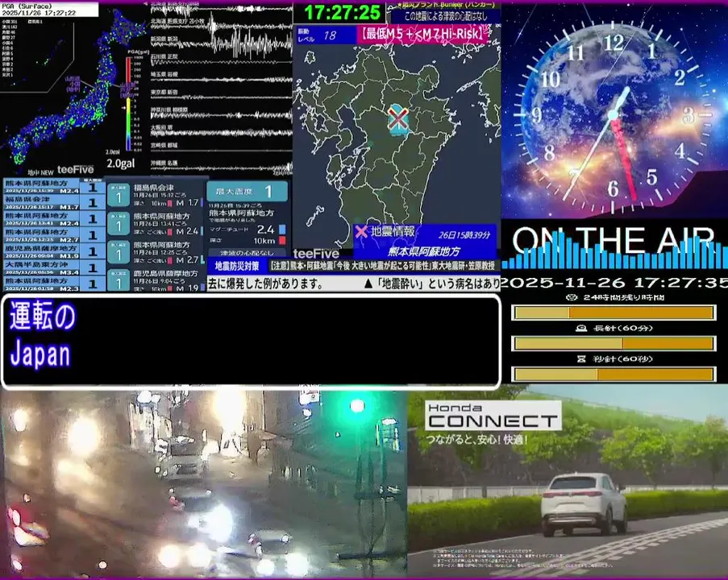The image size is (728, 580).
Task: Click the Honda CONNECT logo
Action: pos(493,416)
